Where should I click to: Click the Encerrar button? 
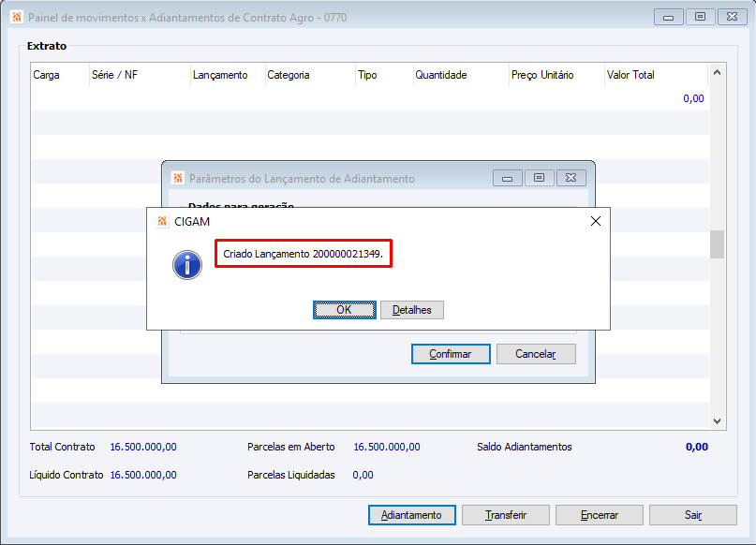(x=600, y=515)
